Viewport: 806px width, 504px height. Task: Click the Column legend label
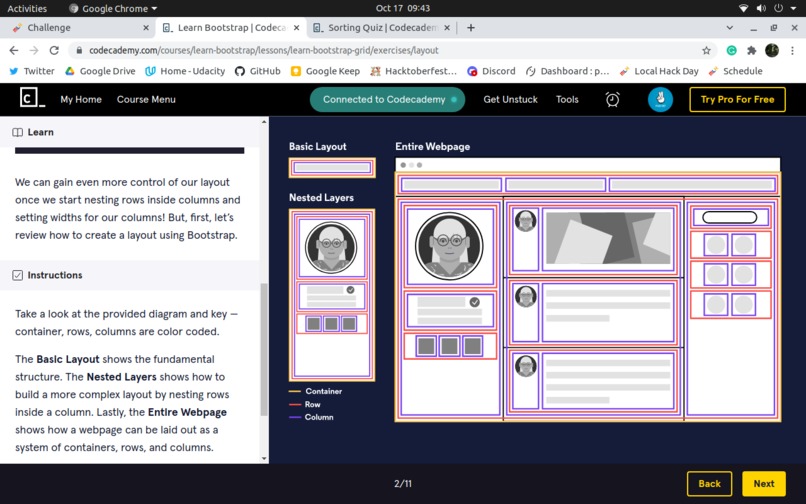[x=319, y=417]
